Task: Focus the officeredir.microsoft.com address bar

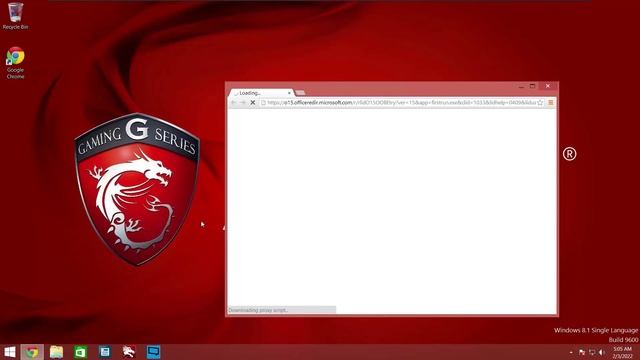Action: point(401,103)
